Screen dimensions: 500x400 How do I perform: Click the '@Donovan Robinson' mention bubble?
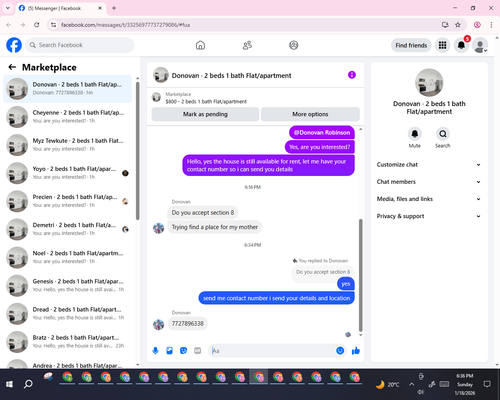point(322,132)
